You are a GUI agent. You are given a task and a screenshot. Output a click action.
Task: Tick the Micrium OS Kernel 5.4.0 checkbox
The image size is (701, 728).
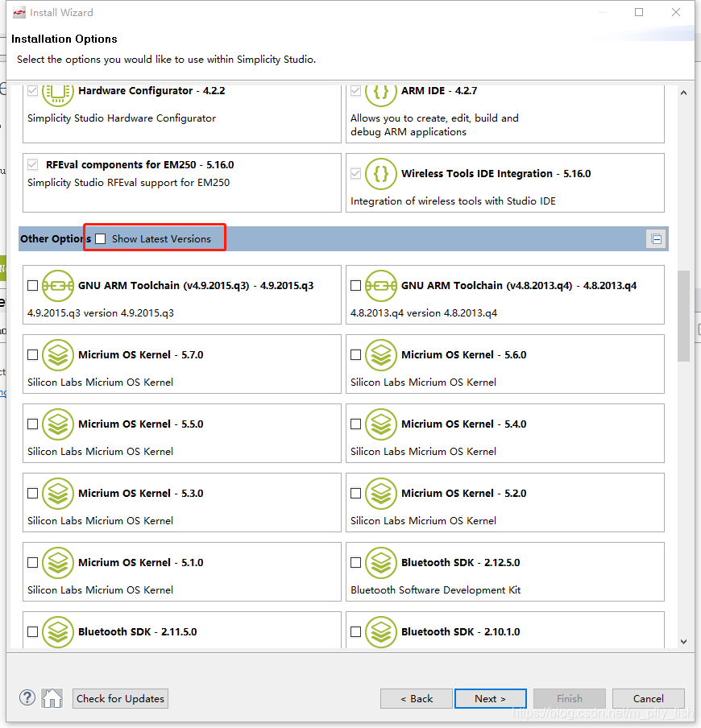click(356, 424)
